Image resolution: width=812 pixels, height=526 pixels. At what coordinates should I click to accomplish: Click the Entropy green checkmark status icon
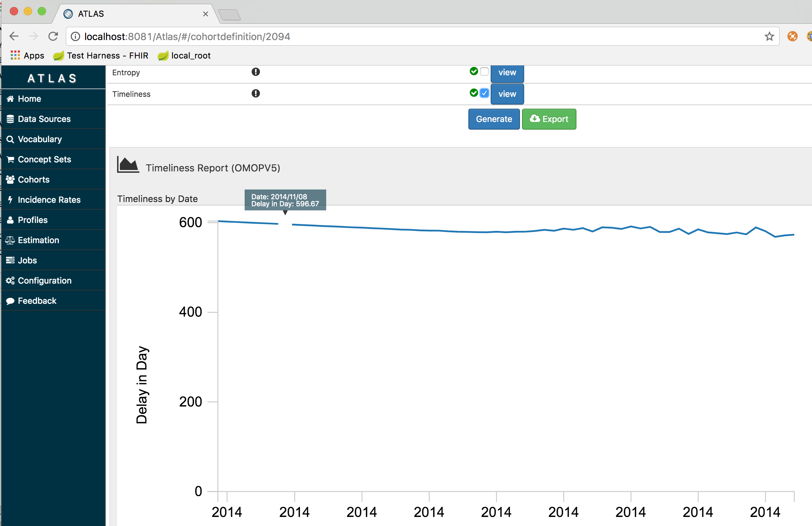[474, 71]
